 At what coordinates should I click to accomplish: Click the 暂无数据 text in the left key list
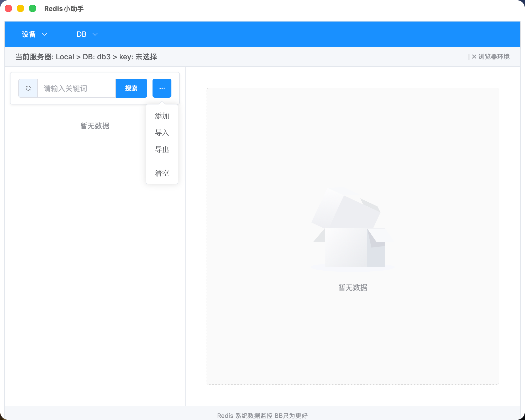coord(95,126)
